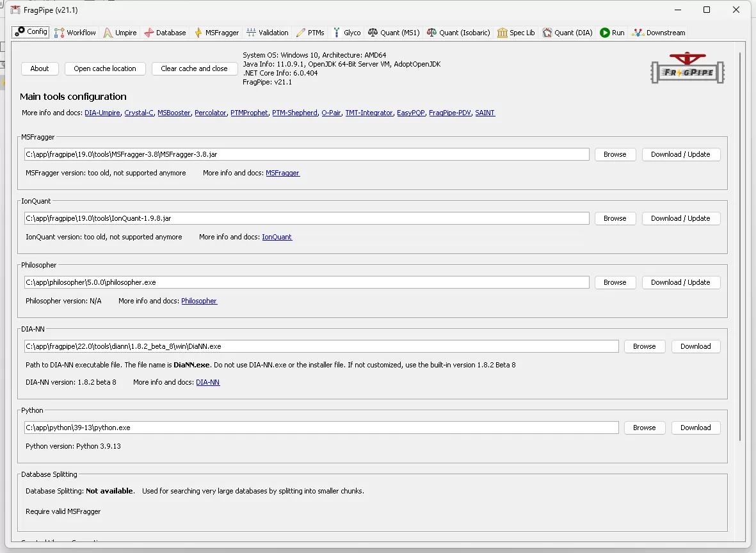Image resolution: width=756 pixels, height=553 pixels.
Task: Switch to the Glyco tab
Action: pyautogui.click(x=347, y=33)
